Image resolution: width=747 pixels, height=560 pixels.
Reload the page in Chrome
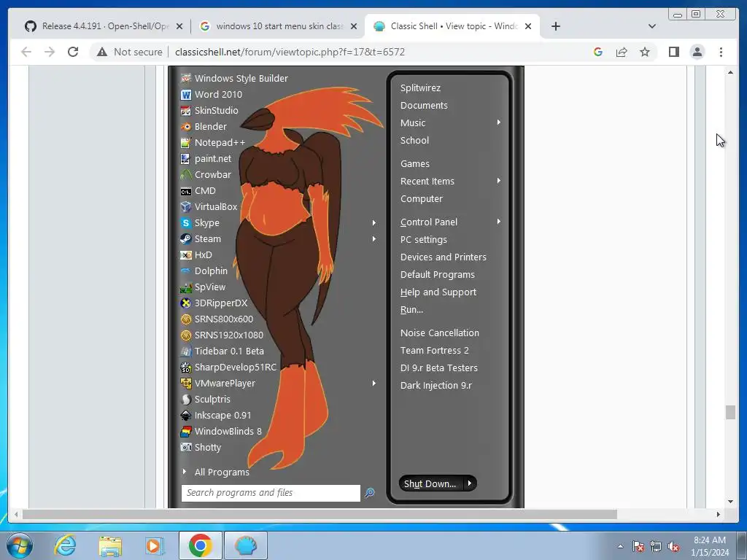coord(73,52)
